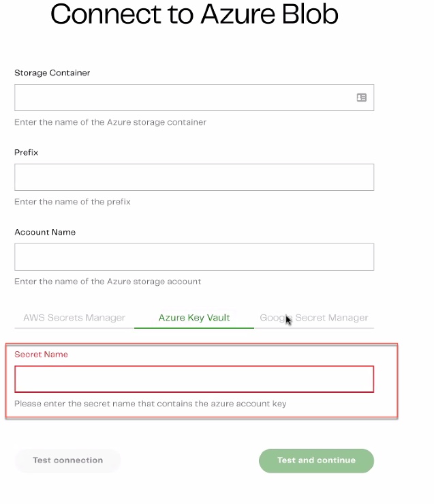Click into the Prefix text box

194,177
